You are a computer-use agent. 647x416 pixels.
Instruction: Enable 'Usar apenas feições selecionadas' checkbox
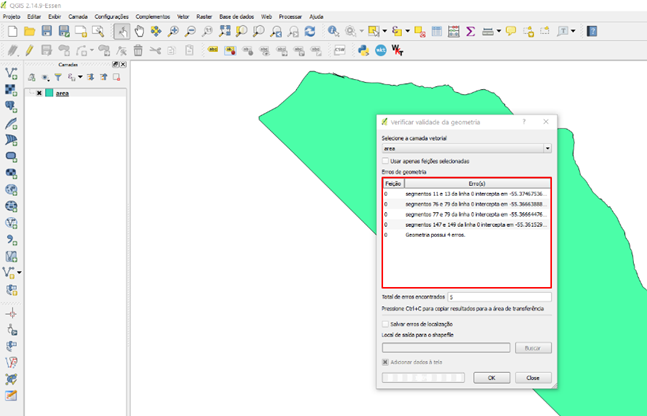tap(385, 161)
